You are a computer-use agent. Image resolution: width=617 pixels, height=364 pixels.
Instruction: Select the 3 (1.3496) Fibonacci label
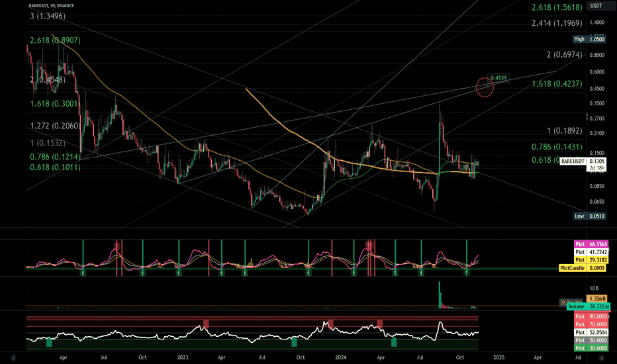(x=48, y=16)
